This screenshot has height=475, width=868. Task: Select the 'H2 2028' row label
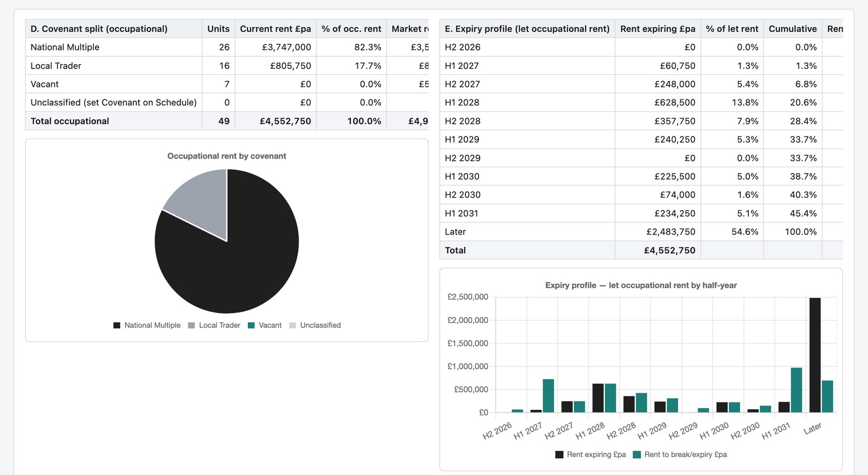point(463,121)
